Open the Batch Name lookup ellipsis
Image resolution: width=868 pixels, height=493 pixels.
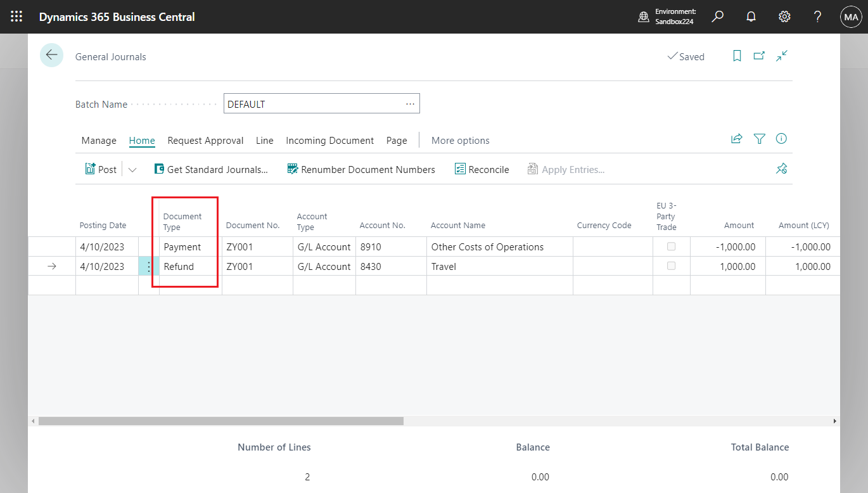[409, 103]
